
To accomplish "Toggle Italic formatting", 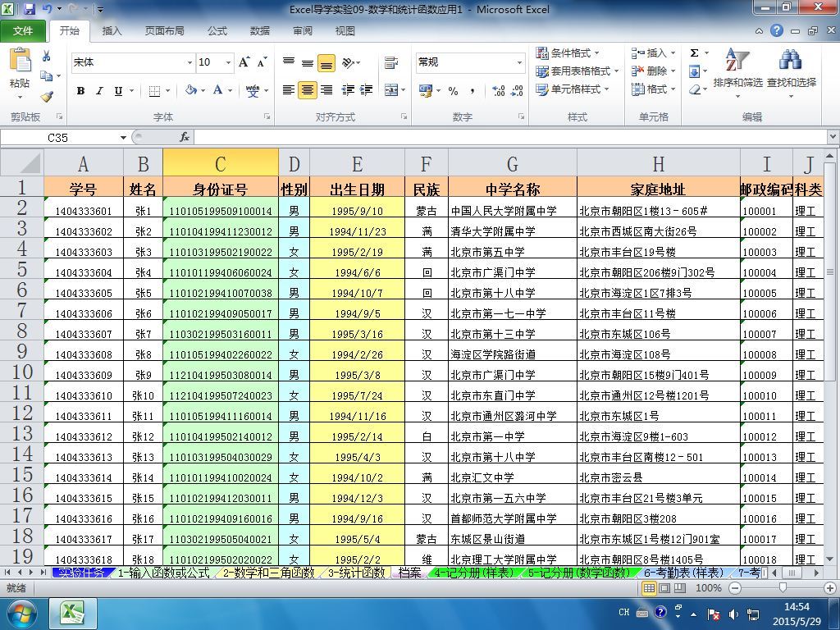I will (99, 90).
